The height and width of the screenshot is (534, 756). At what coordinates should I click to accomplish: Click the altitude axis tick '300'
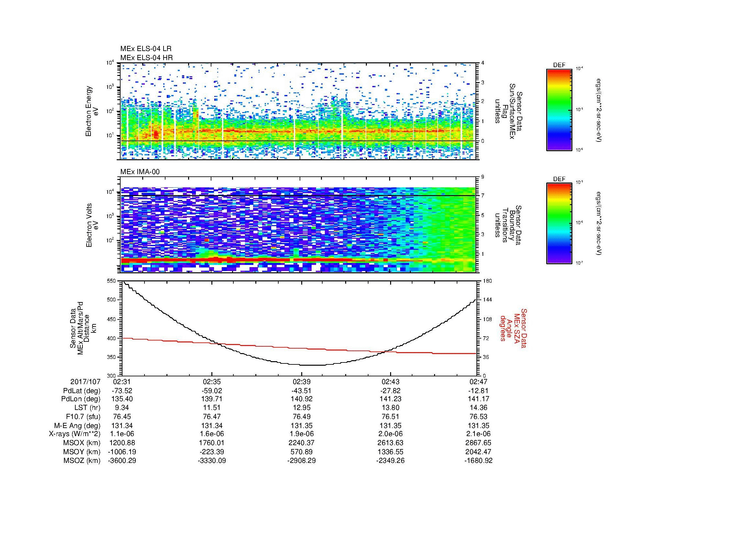pyautogui.click(x=112, y=375)
